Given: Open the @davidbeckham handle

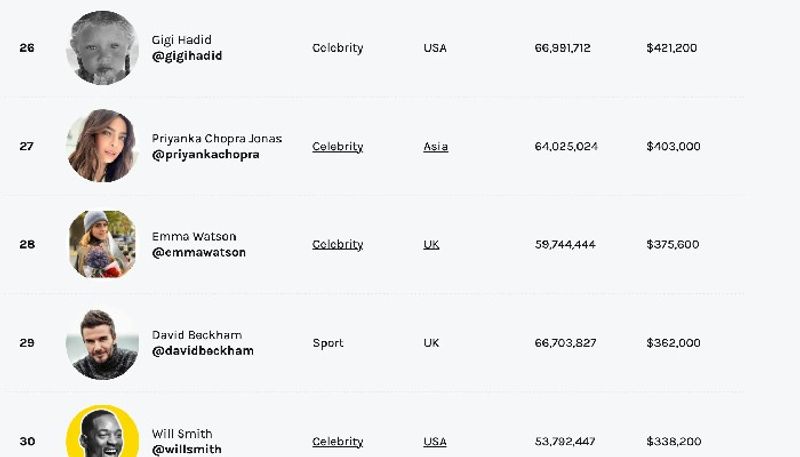Looking at the screenshot, I should click(x=203, y=351).
